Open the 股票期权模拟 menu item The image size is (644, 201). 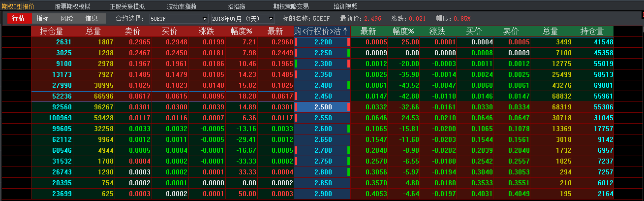pyautogui.click(x=72, y=6)
